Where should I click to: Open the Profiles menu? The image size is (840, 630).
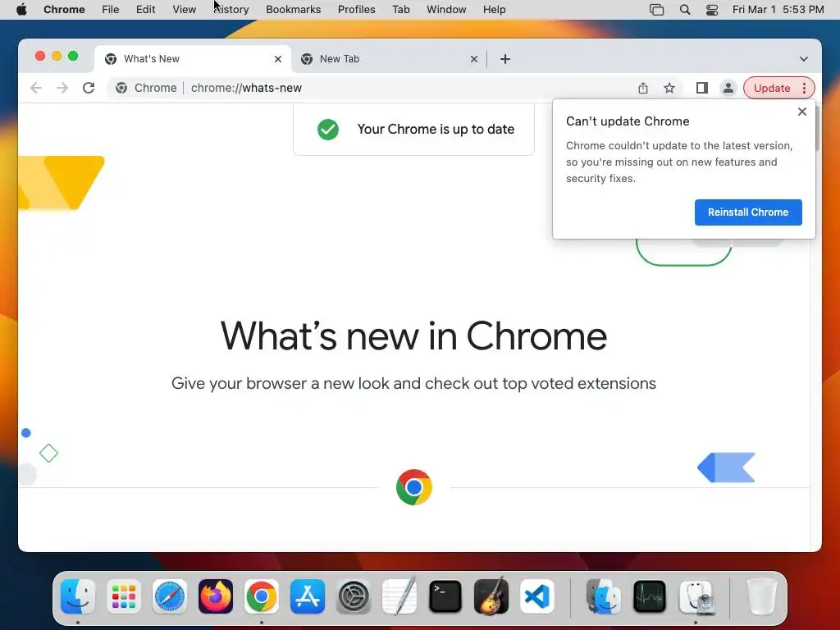(356, 10)
